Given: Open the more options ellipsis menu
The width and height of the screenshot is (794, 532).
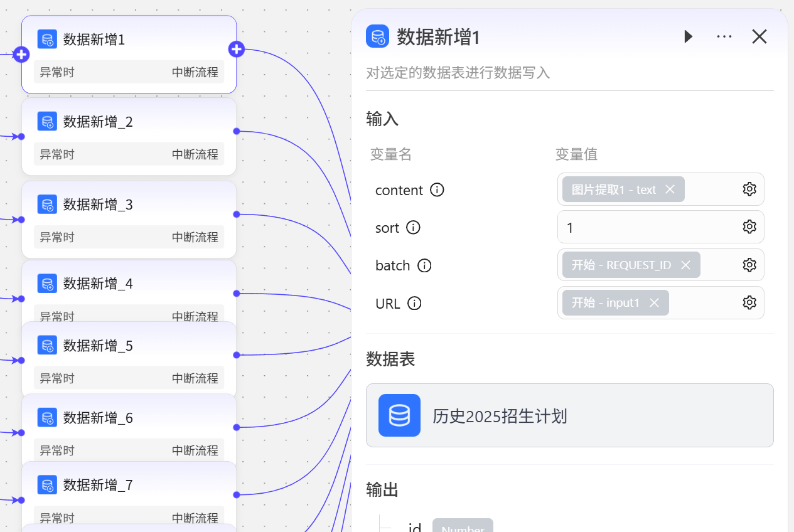Looking at the screenshot, I should [724, 37].
